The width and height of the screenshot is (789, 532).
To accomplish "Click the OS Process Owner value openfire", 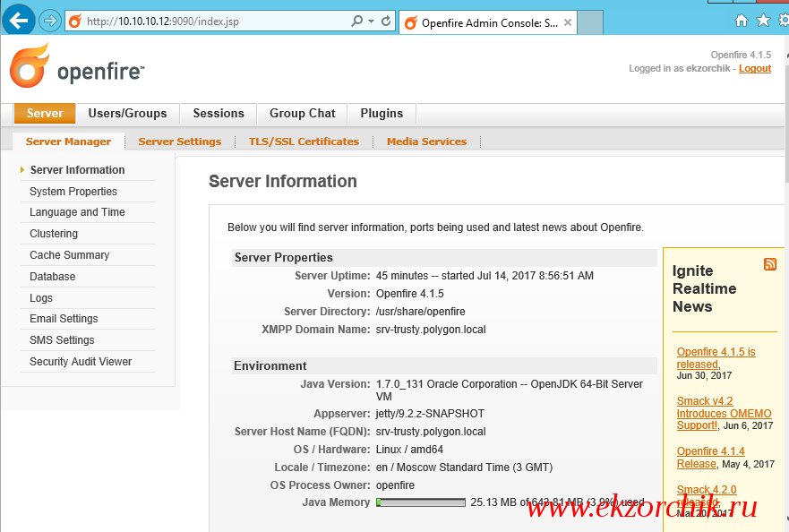I will [x=395, y=485].
